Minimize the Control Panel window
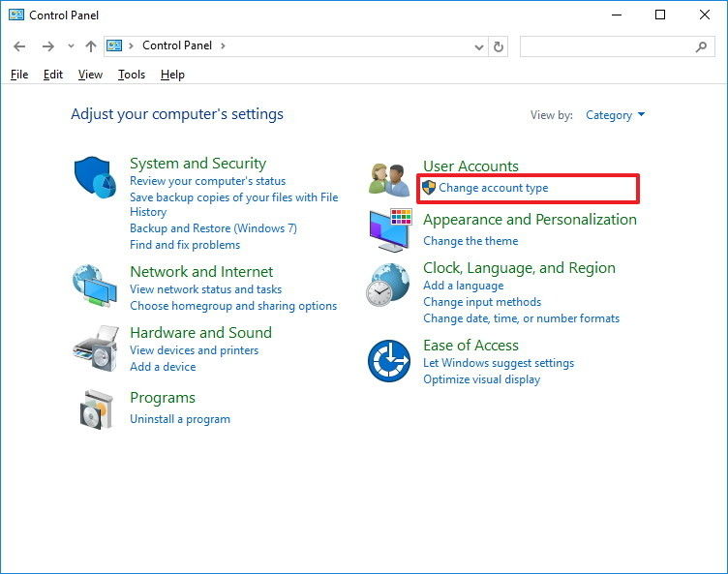Image resolution: width=728 pixels, height=574 pixels. [x=617, y=15]
